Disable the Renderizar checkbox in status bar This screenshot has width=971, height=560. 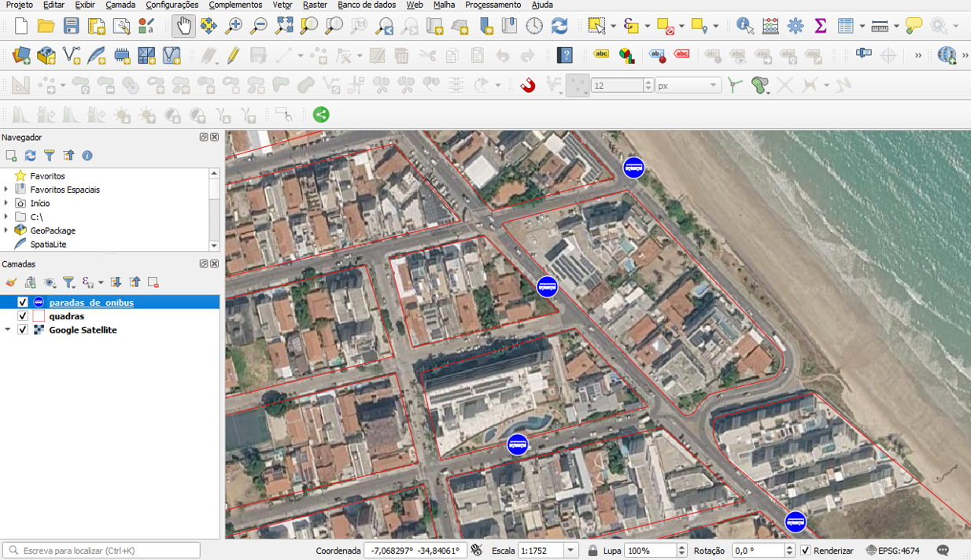tap(805, 551)
